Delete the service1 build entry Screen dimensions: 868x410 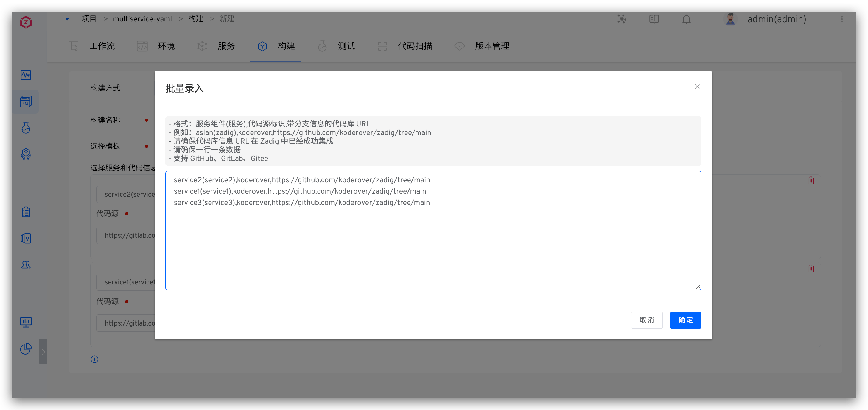(x=811, y=268)
